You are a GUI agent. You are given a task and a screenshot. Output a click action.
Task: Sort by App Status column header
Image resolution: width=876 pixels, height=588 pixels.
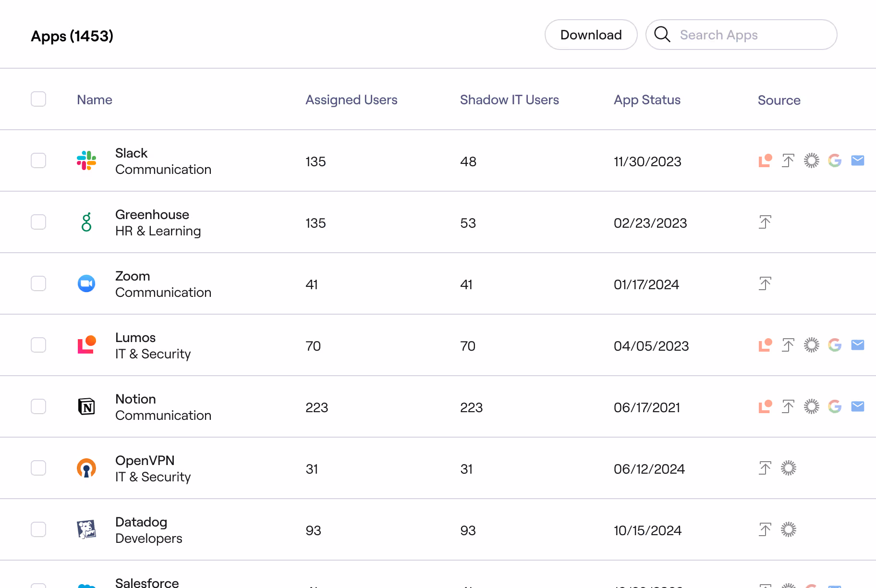pyautogui.click(x=647, y=99)
